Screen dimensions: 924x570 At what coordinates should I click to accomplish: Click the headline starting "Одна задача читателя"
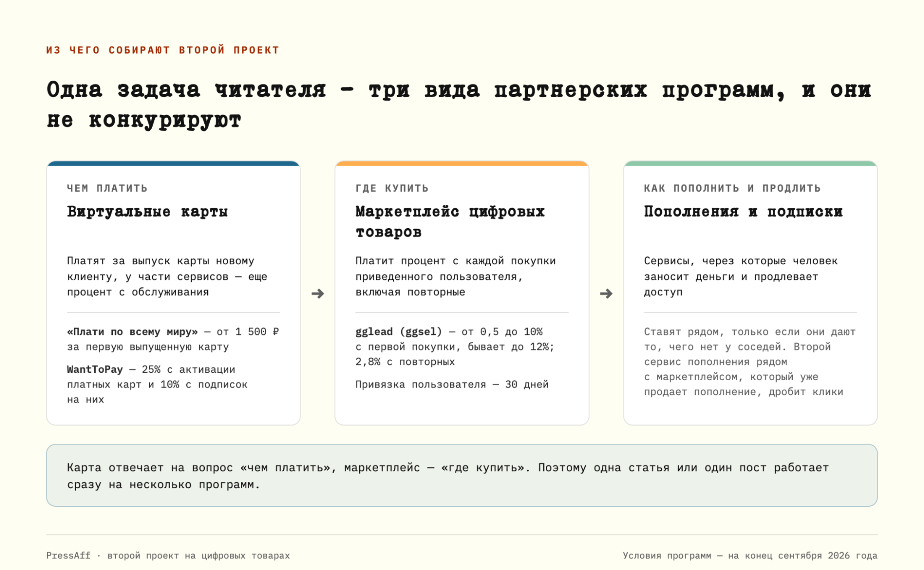459,105
